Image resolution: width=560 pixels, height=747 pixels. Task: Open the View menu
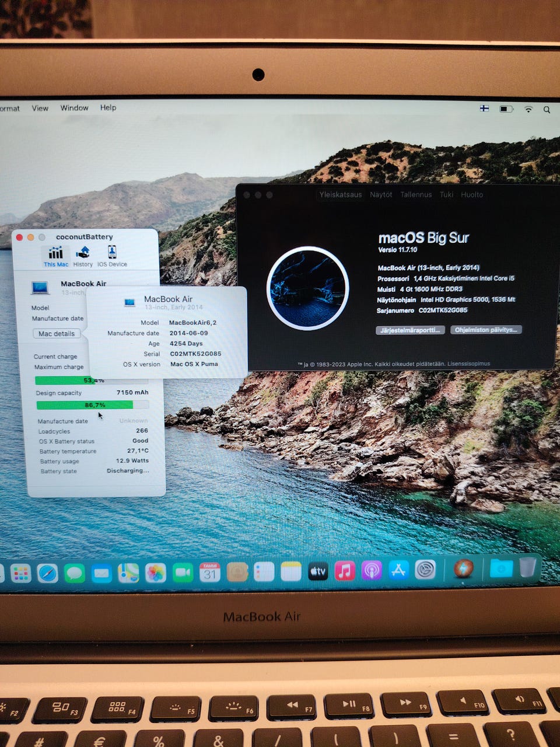click(40, 108)
